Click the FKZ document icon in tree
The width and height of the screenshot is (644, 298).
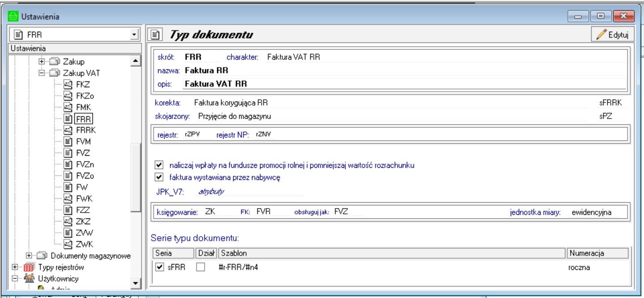(68, 84)
